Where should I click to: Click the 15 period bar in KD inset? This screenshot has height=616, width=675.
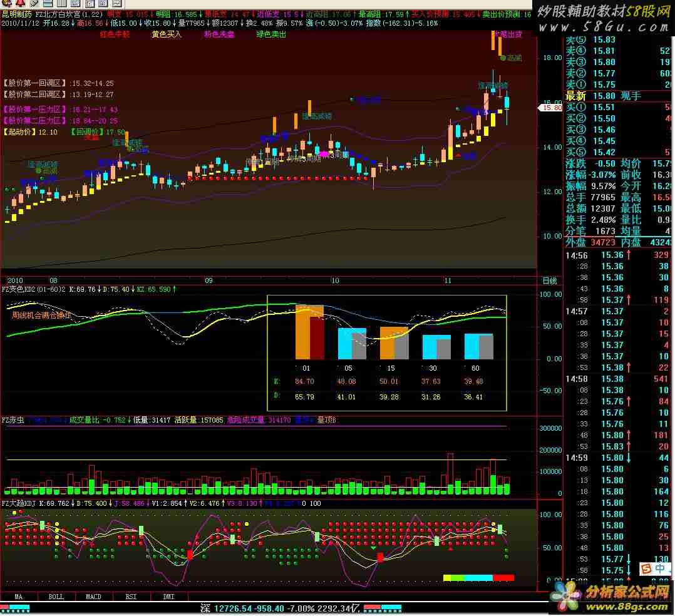[x=394, y=343]
